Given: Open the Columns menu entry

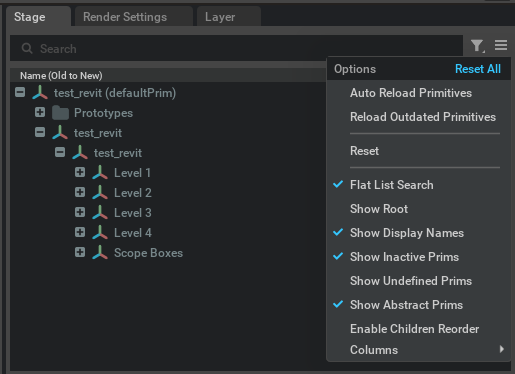Looking at the screenshot, I should [419, 350].
